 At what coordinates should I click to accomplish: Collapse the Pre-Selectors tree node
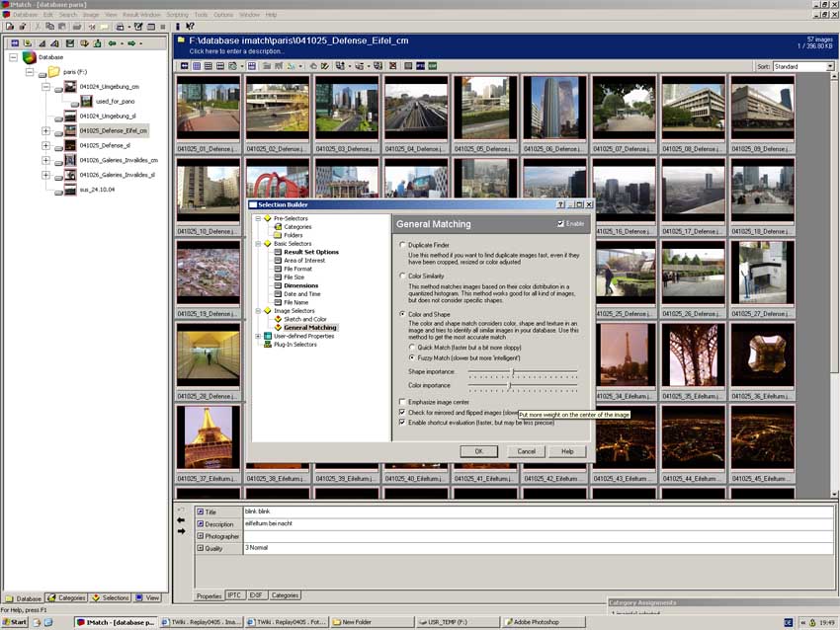pos(258,218)
